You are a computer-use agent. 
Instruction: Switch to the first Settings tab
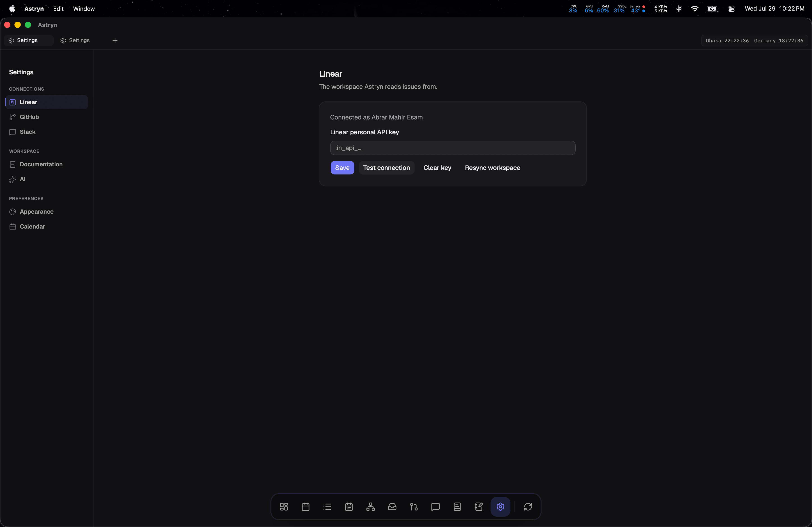[x=29, y=40]
